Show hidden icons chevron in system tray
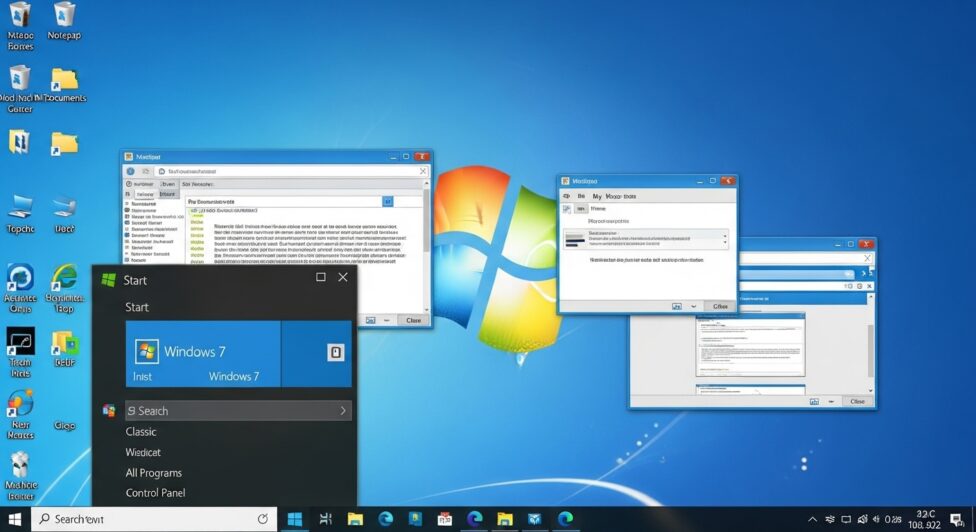Image resolution: width=976 pixels, height=532 pixels. pyautogui.click(x=812, y=519)
